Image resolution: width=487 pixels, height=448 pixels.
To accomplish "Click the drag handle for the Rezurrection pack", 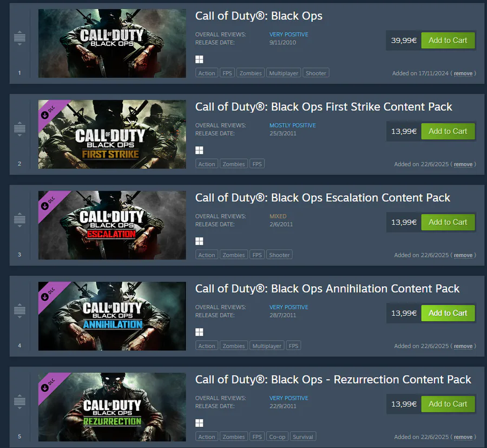I will click(19, 401).
